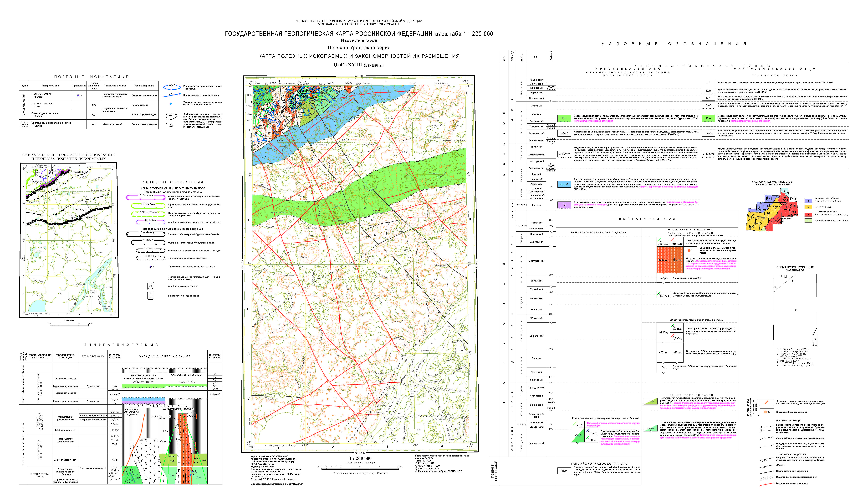
Task: Click the scale bar below the main map
Action: (x=360, y=468)
